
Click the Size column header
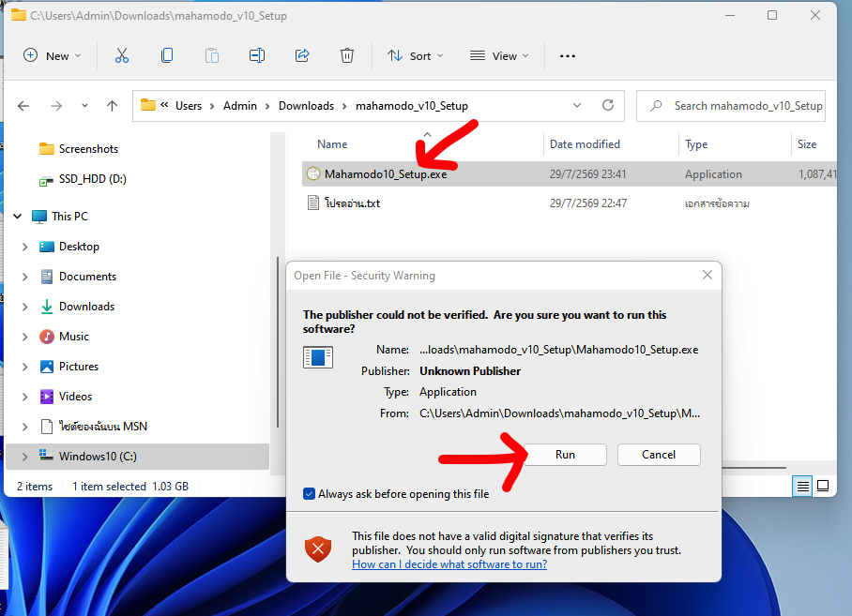(807, 143)
